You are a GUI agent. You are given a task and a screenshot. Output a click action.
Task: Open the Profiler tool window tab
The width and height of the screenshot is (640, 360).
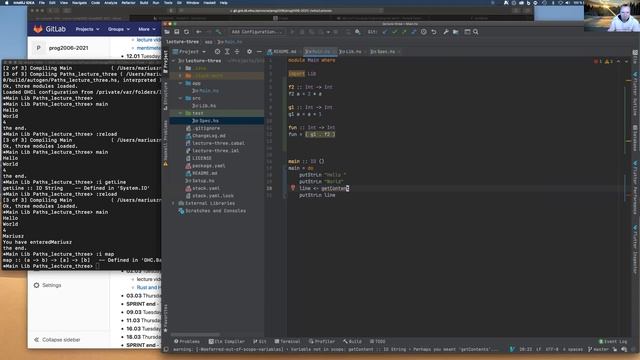coord(322,341)
